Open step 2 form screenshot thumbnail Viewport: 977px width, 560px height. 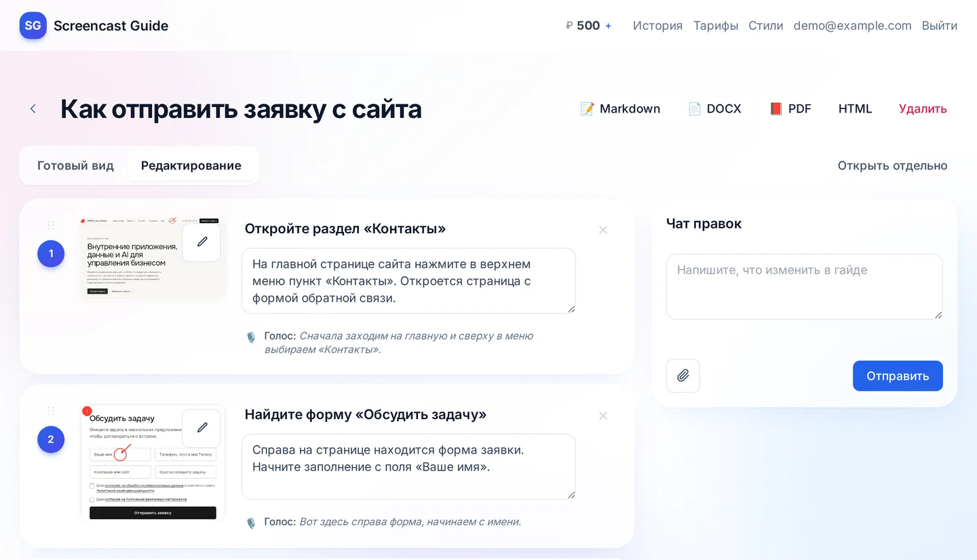[x=152, y=462]
